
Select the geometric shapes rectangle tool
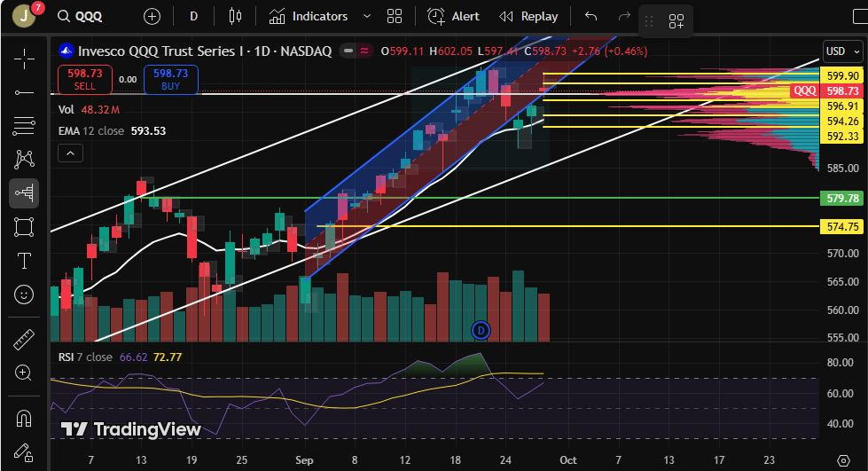click(24, 227)
